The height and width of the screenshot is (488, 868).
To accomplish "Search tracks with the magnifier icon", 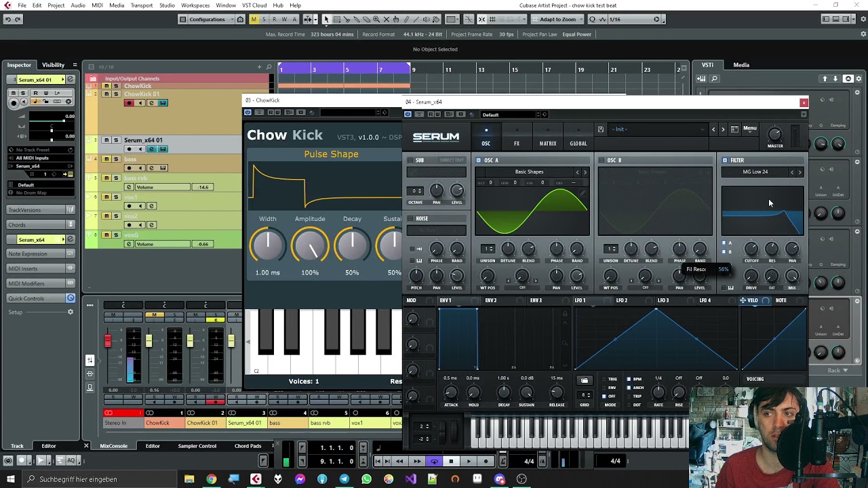I will point(269,66).
